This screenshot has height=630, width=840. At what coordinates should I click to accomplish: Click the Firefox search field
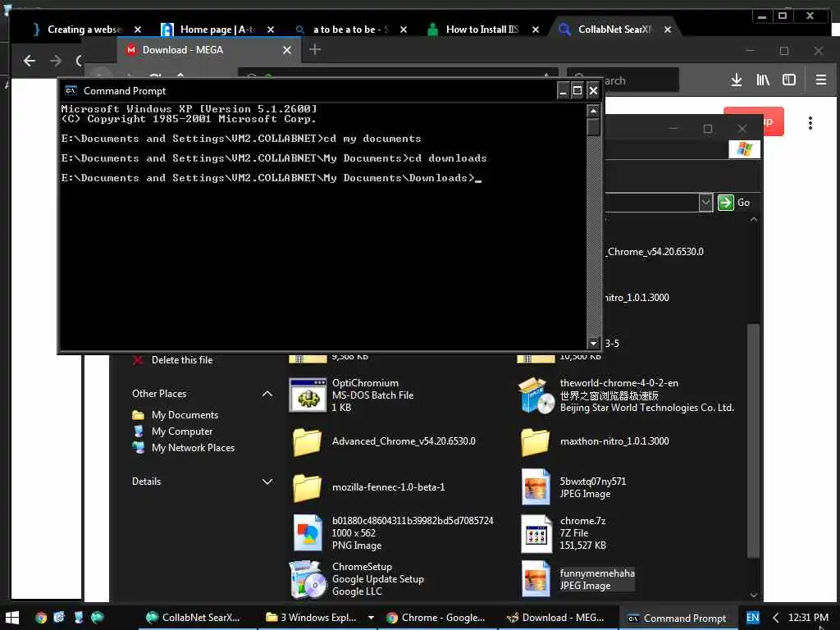click(x=623, y=80)
